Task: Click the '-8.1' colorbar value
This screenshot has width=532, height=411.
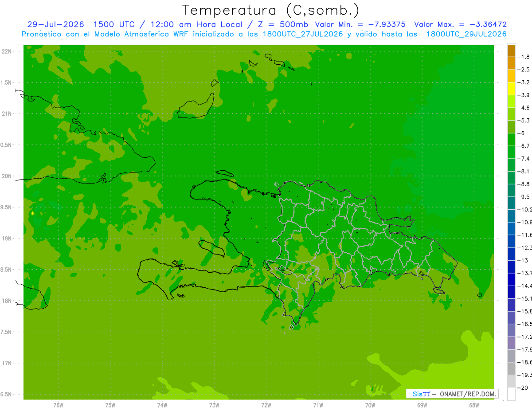Action: click(x=523, y=171)
